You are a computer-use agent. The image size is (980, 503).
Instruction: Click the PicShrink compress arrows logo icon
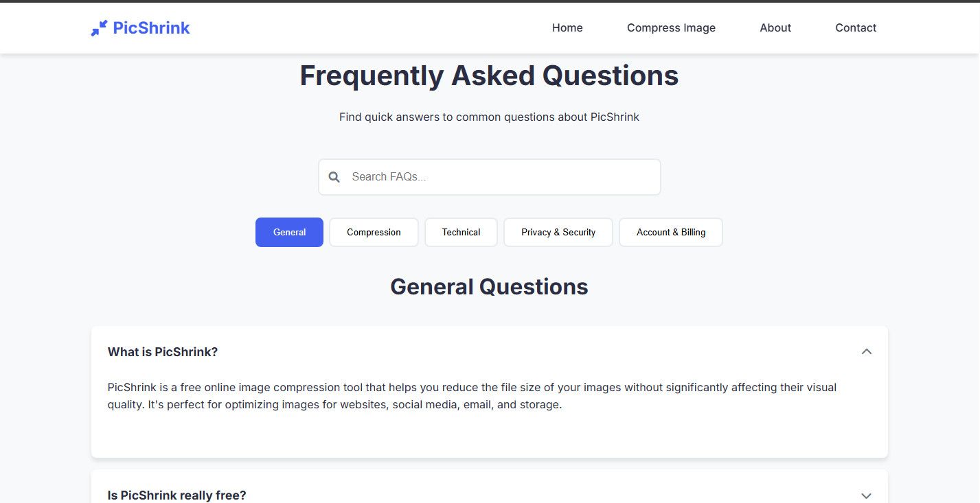click(x=99, y=28)
